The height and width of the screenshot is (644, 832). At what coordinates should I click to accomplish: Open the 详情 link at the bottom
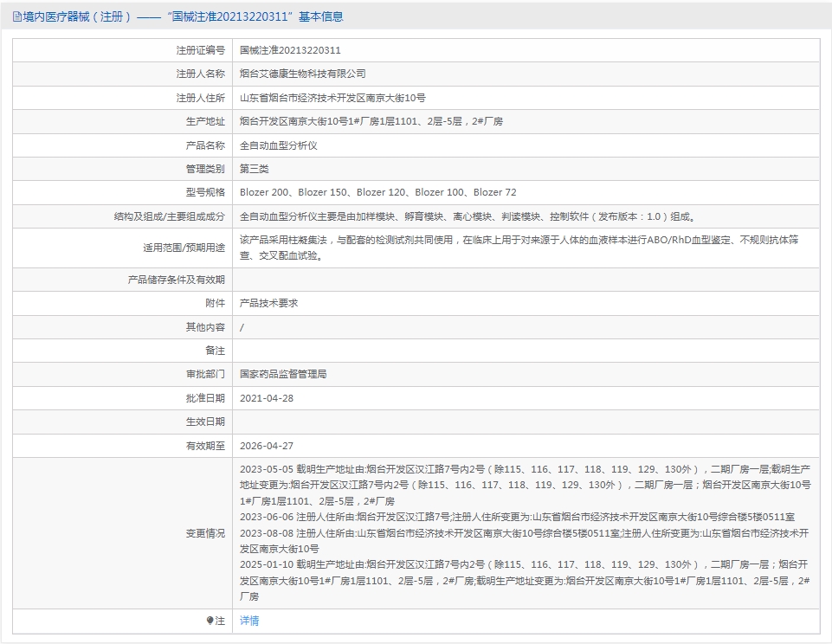(x=249, y=621)
